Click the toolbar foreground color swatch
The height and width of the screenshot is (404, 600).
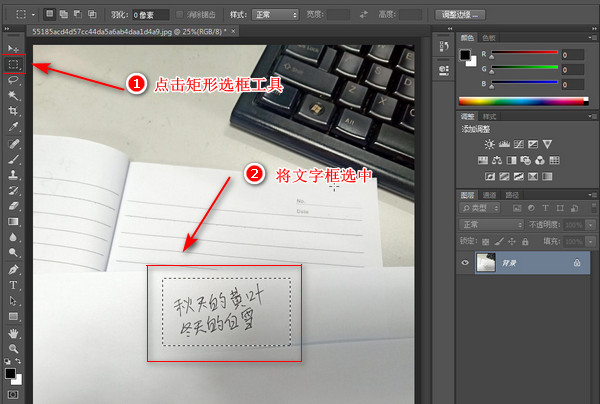10,373
